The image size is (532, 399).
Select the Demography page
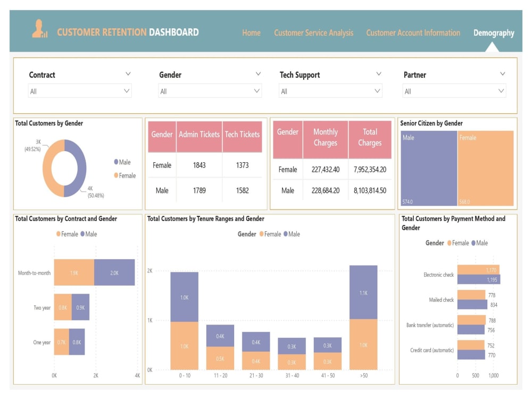tap(494, 33)
